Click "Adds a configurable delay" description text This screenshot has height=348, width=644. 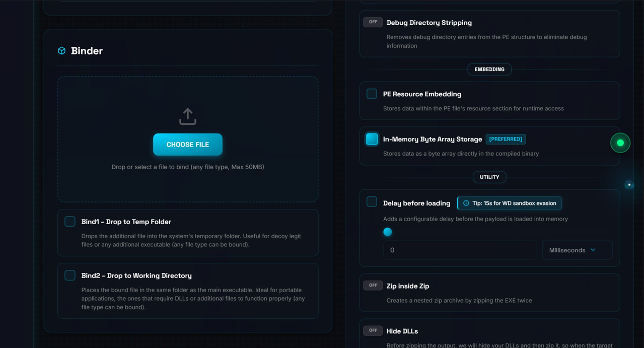pyautogui.click(x=475, y=219)
